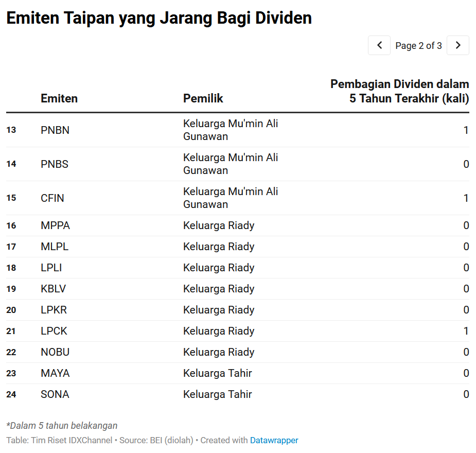Viewport: 476px width, 453px height.
Task: Sort by the Emiten column header
Action: click(59, 98)
